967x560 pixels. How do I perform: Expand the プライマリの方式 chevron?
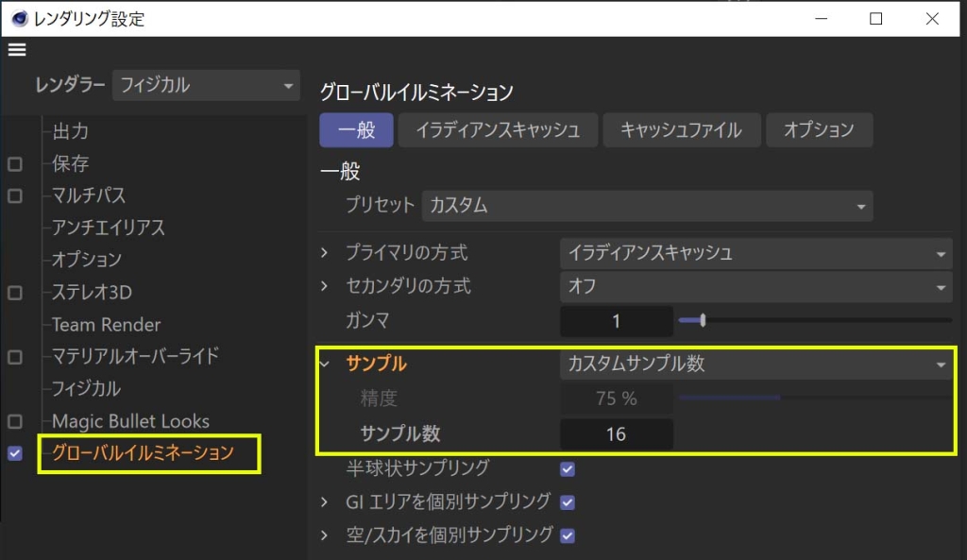point(325,253)
